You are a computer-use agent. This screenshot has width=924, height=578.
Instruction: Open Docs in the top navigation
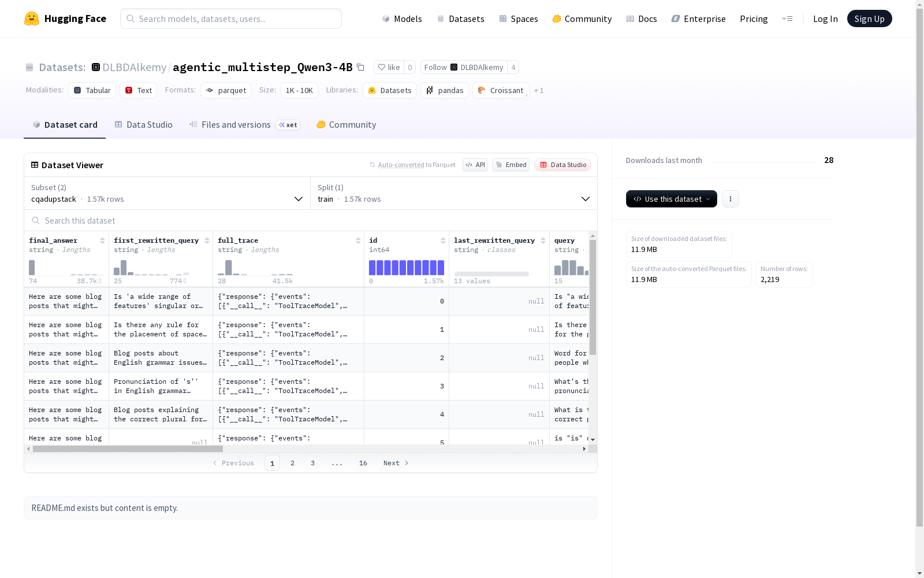(x=642, y=18)
